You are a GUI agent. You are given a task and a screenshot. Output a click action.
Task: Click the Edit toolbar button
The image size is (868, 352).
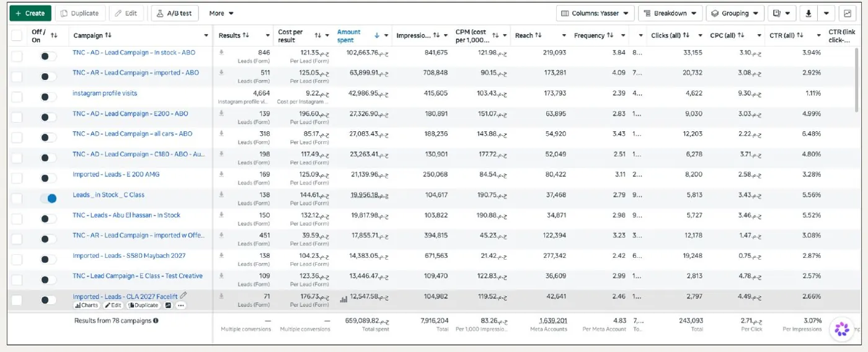pos(126,13)
